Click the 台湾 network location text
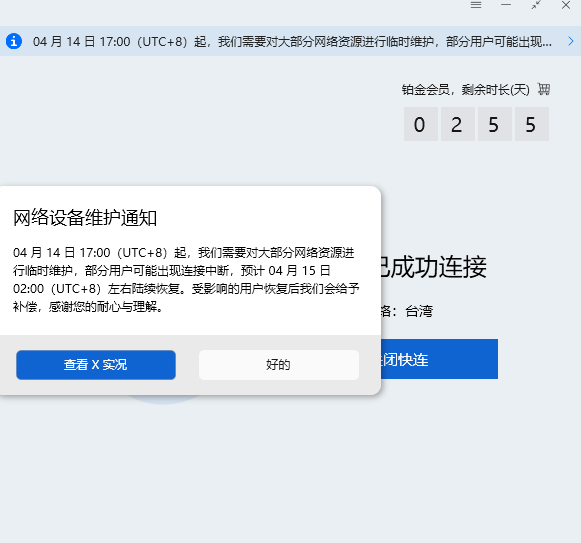581x543 pixels. pyautogui.click(x=419, y=311)
